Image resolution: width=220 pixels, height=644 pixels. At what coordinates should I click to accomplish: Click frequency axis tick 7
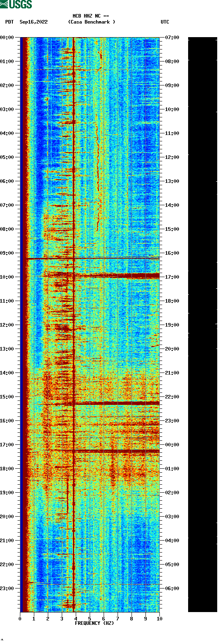point(118,619)
